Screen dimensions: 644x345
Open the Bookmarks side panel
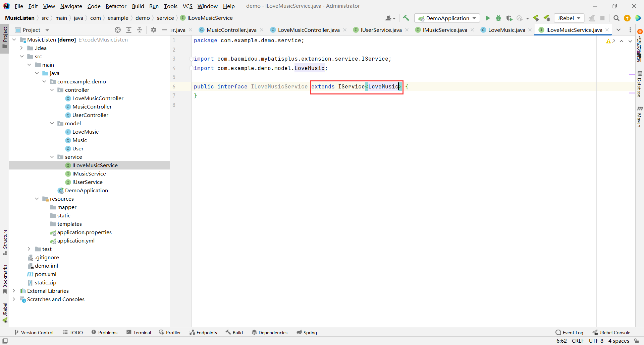pyautogui.click(x=5, y=279)
